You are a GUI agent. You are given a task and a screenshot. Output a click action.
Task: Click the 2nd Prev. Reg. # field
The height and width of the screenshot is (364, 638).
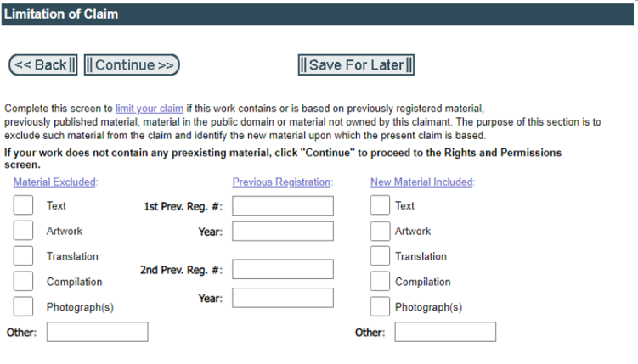283,270
